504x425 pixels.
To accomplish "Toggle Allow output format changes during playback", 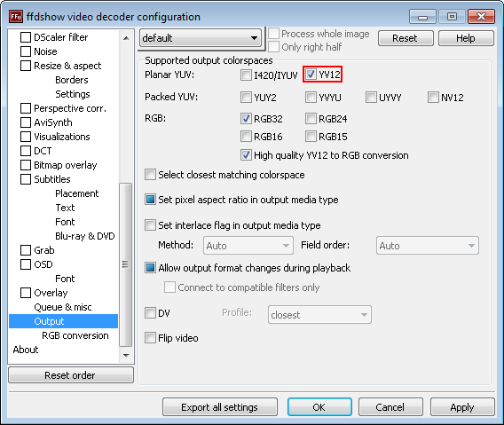I will [x=150, y=268].
